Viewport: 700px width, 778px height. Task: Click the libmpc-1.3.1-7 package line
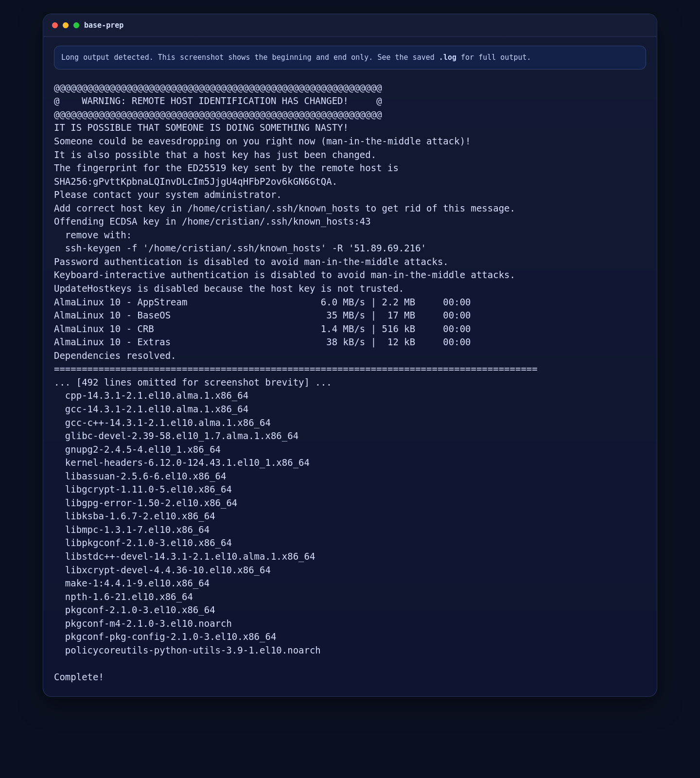[137, 530]
